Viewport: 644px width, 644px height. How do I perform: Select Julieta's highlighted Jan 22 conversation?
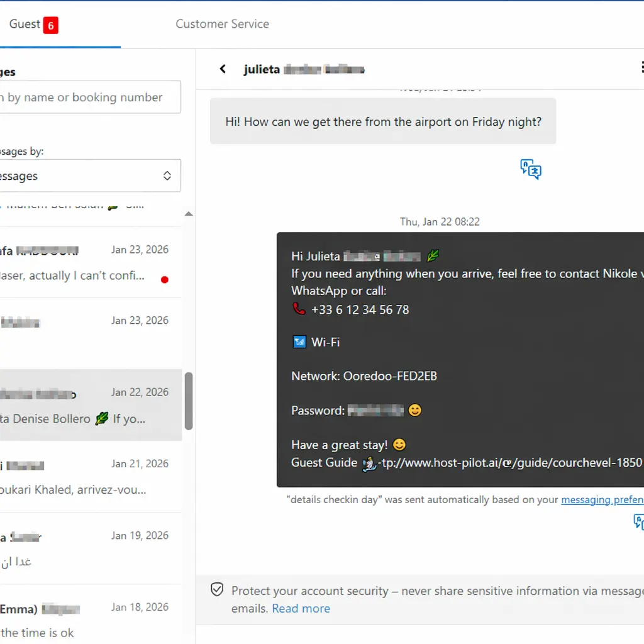pos(88,405)
